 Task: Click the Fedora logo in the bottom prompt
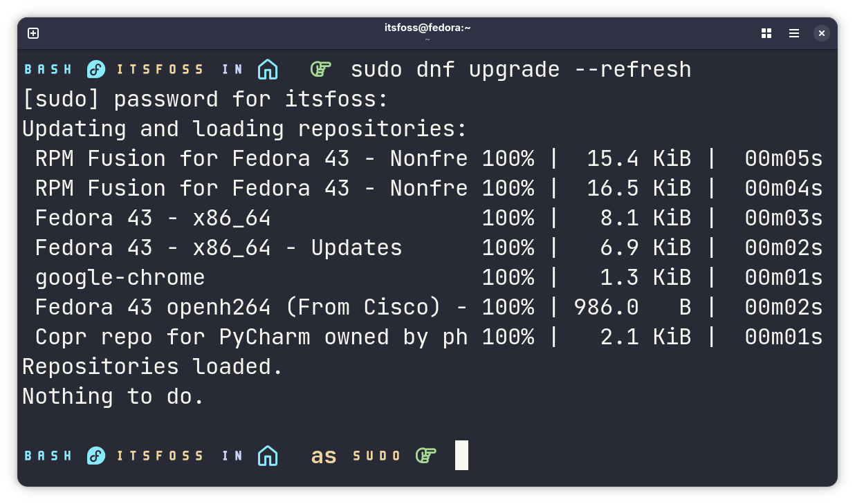click(x=96, y=456)
